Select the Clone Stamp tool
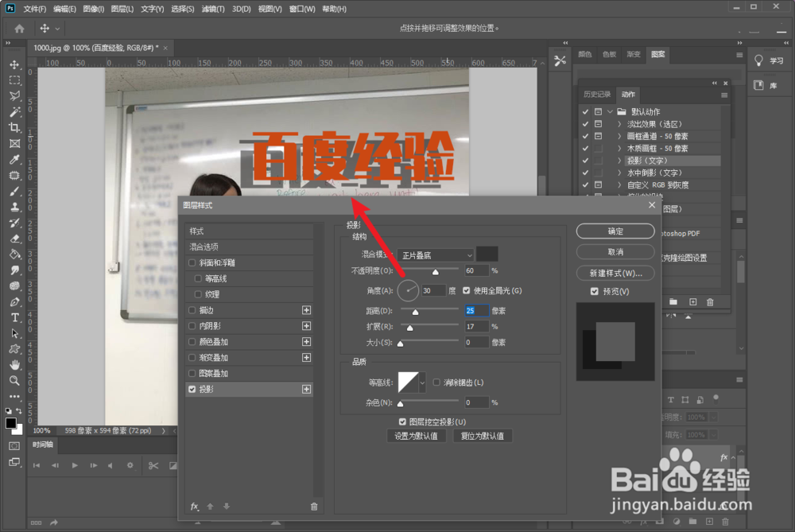The width and height of the screenshot is (795, 532). [14, 207]
